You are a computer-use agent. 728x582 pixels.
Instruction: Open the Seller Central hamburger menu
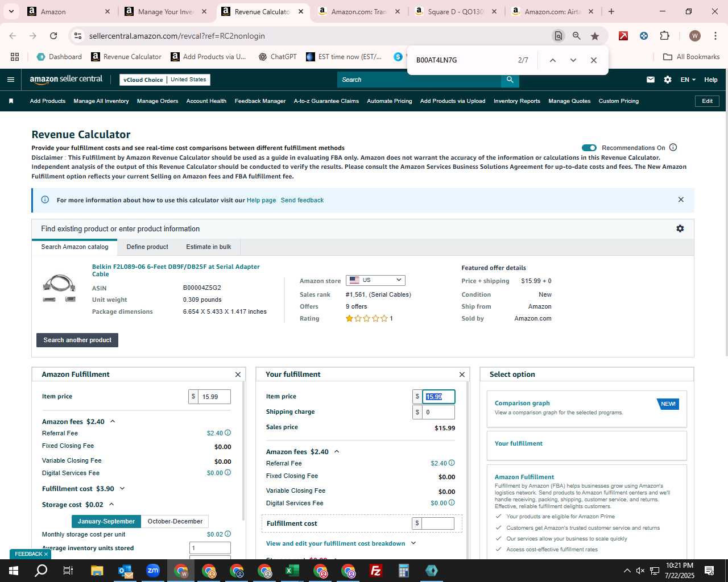(x=10, y=80)
